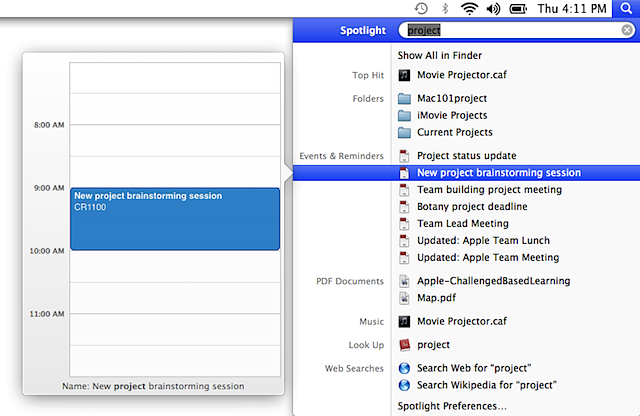Clear the Spotlight search field text
The width and height of the screenshot is (640, 416).
pyautogui.click(x=626, y=30)
